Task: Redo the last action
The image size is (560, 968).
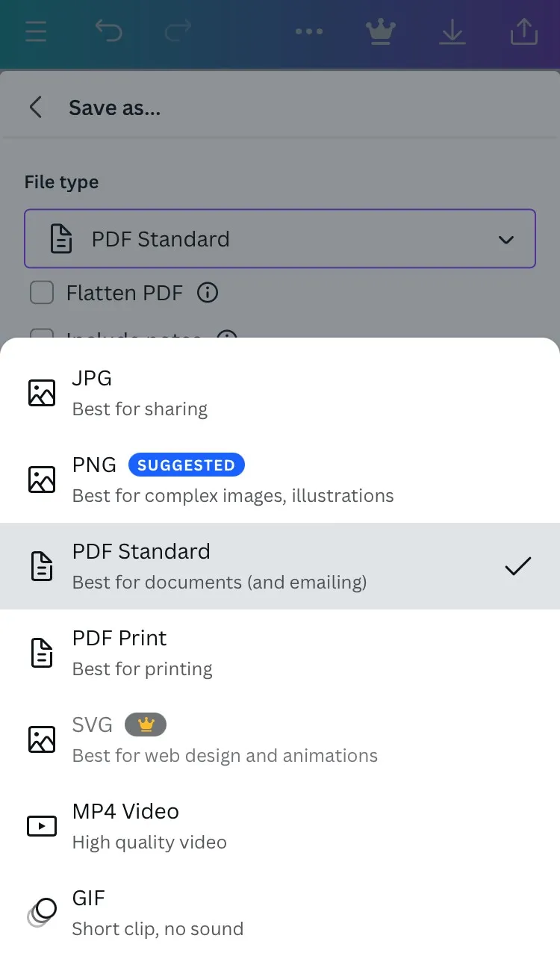Action: (178, 31)
